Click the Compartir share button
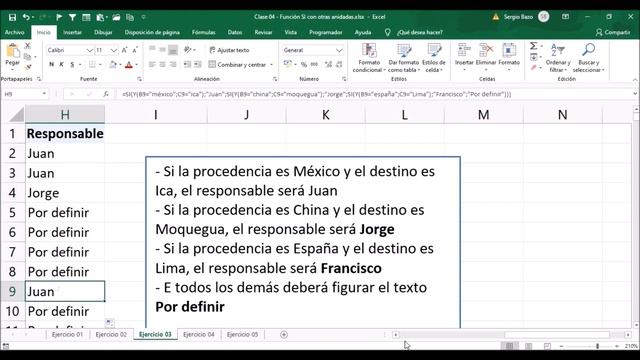 point(613,32)
